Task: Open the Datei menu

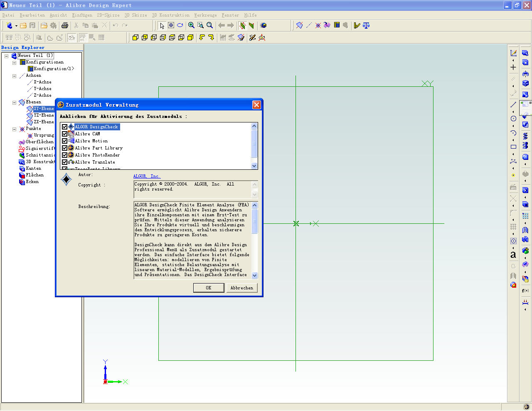Action: (8, 15)
